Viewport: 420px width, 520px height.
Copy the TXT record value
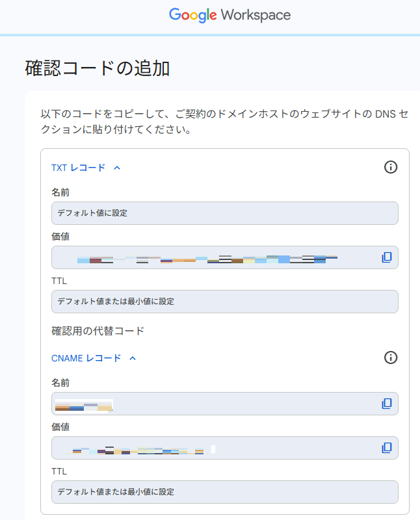click(387, 257)
